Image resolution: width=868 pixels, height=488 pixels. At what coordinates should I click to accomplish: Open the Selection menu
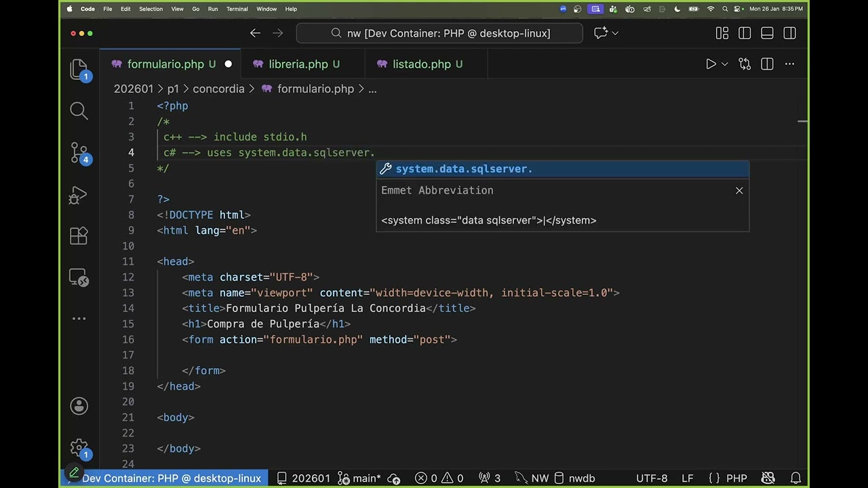coord(151,9)
